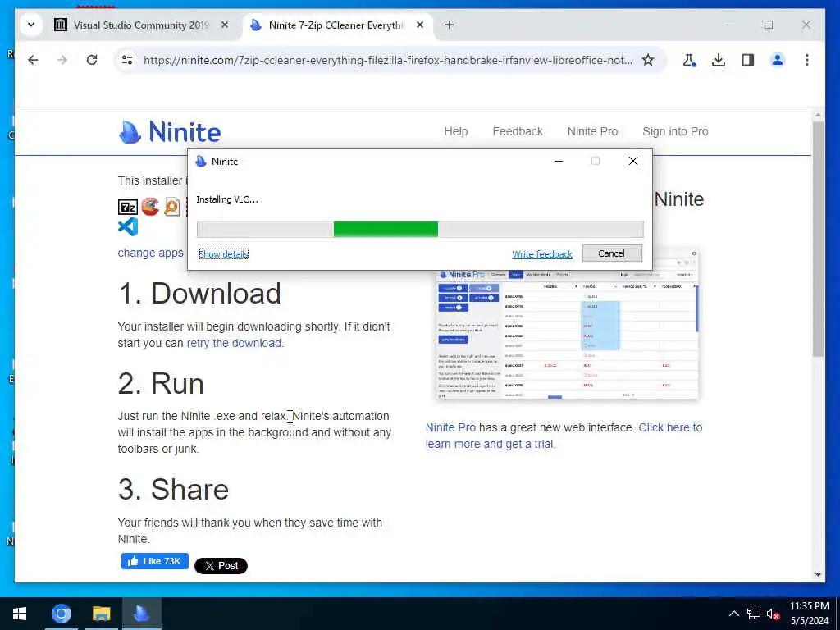Click the '1. Download' heading
The height and width of the screenshot is (630, 840).
[x=199, y=293]
